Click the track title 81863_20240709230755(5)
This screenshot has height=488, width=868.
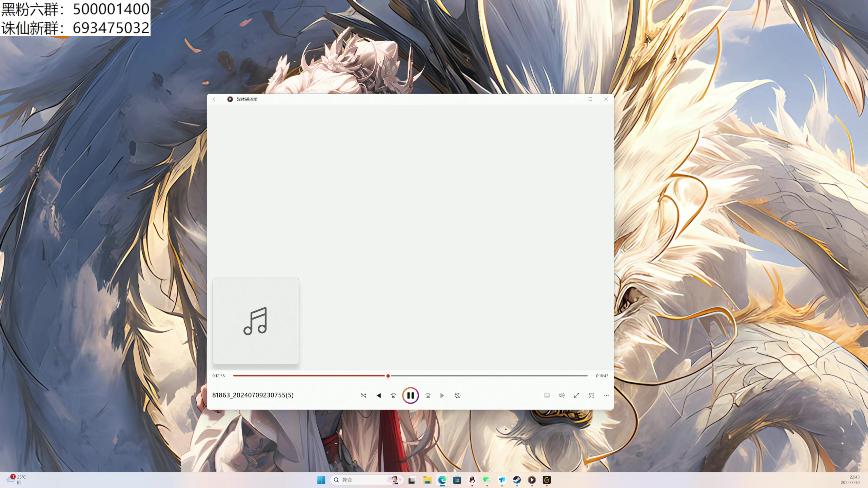[x=253, y=395]
